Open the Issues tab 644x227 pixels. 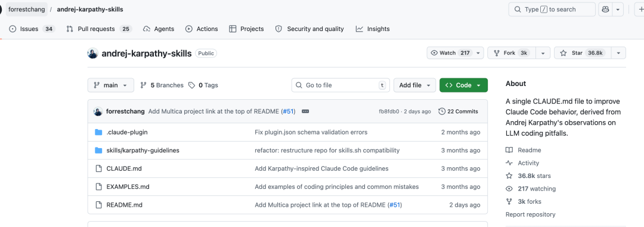[x=32, y=29]
